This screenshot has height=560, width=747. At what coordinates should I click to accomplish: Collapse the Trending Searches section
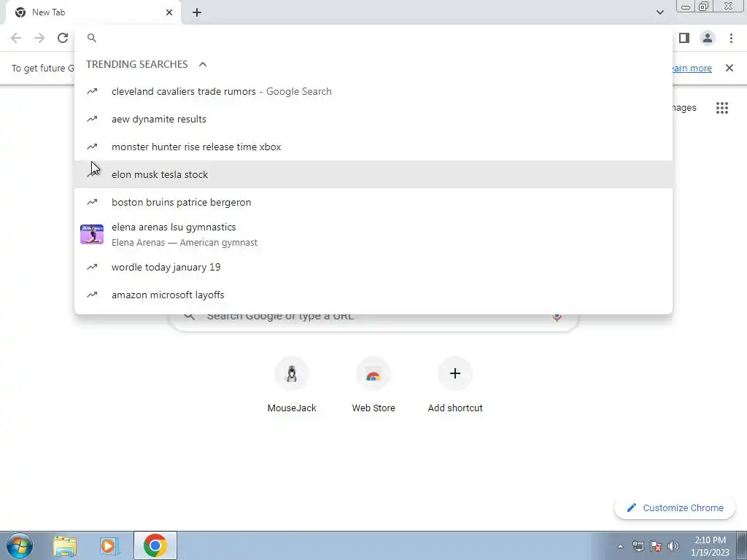203,64
